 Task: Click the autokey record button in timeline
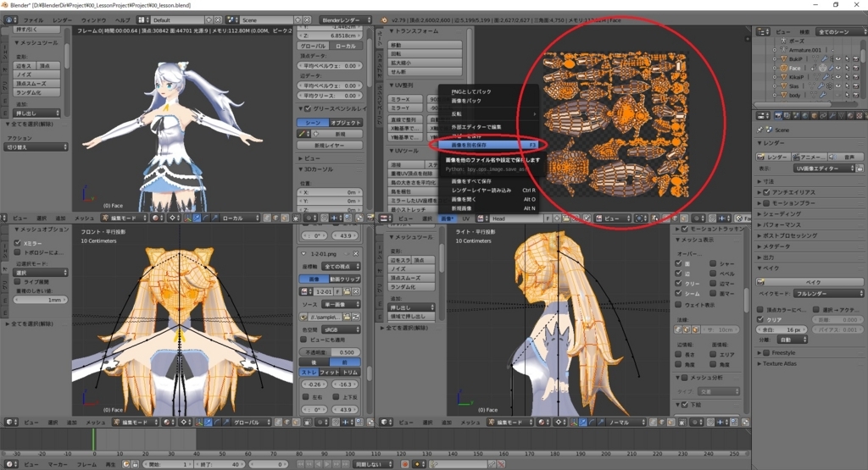point(405,464)
